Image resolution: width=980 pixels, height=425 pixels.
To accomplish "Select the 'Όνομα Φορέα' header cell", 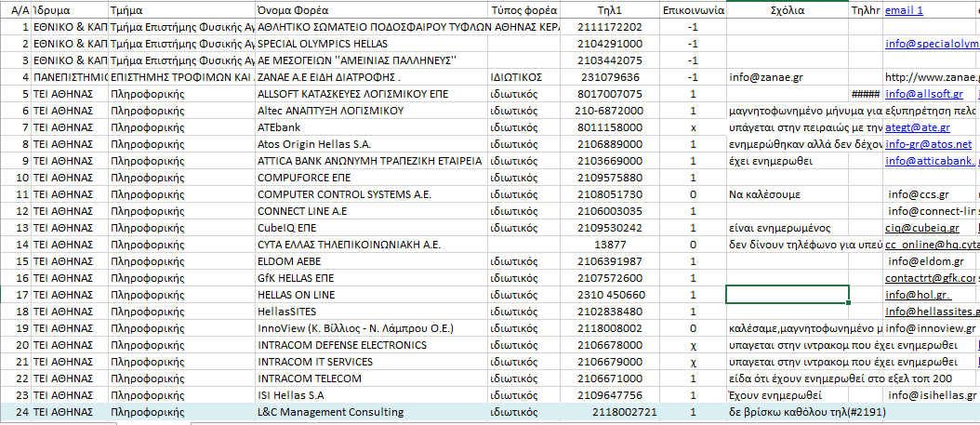I will click(x=372, y=10).
